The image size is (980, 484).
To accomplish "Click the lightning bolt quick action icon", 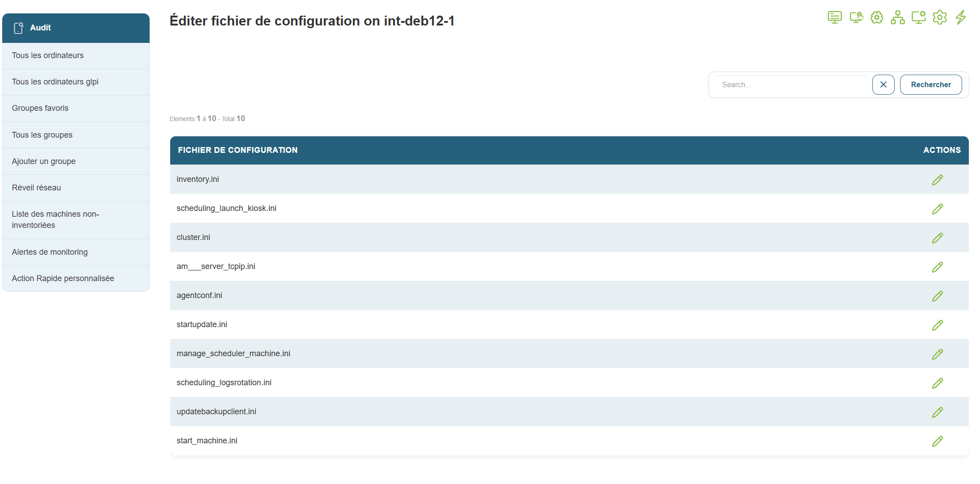I will point(961,17).
